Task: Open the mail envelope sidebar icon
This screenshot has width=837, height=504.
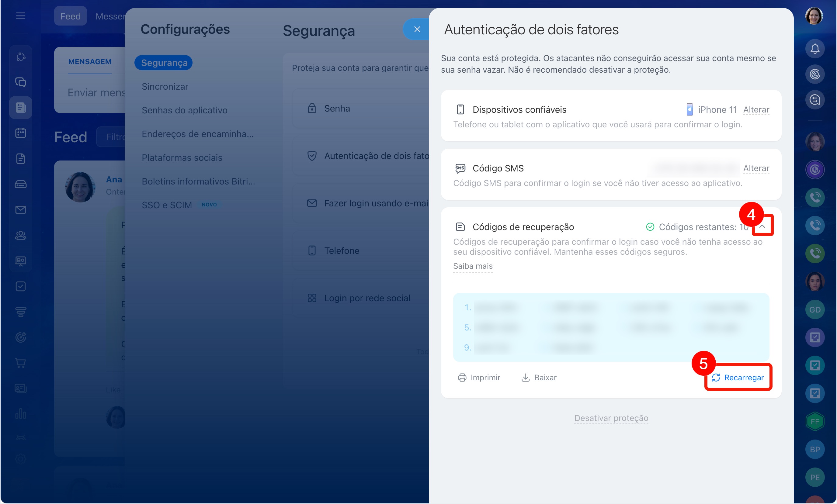Action: 21,209
